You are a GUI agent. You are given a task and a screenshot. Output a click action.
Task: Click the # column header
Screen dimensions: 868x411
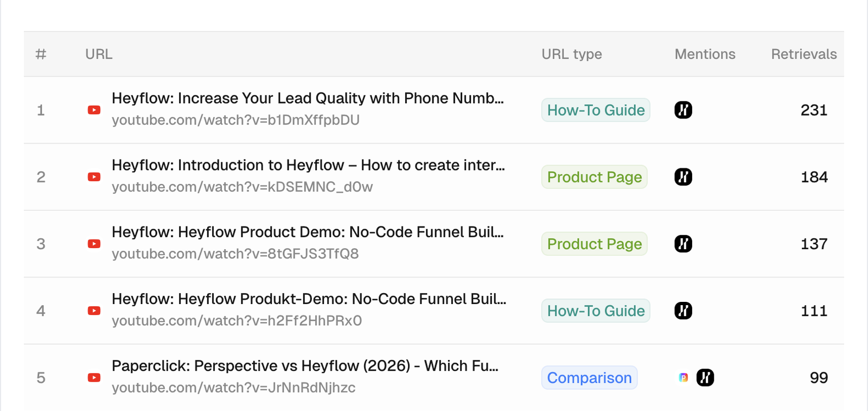pos(41,54)
